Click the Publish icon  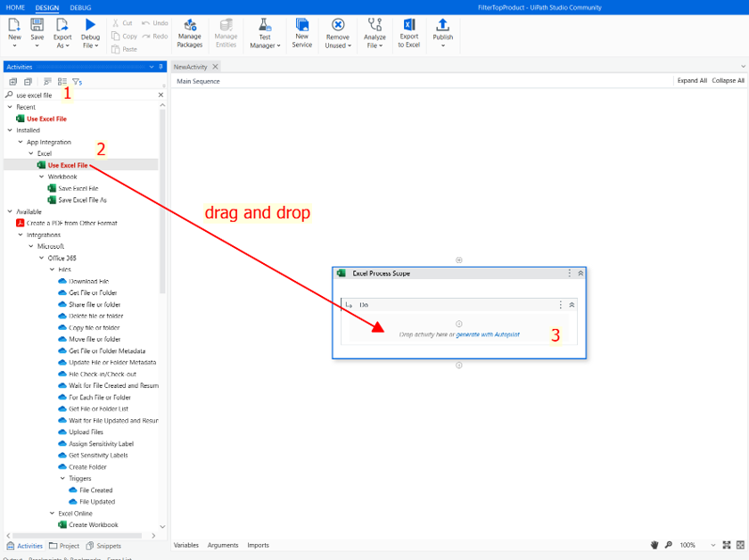pos(443,24)
